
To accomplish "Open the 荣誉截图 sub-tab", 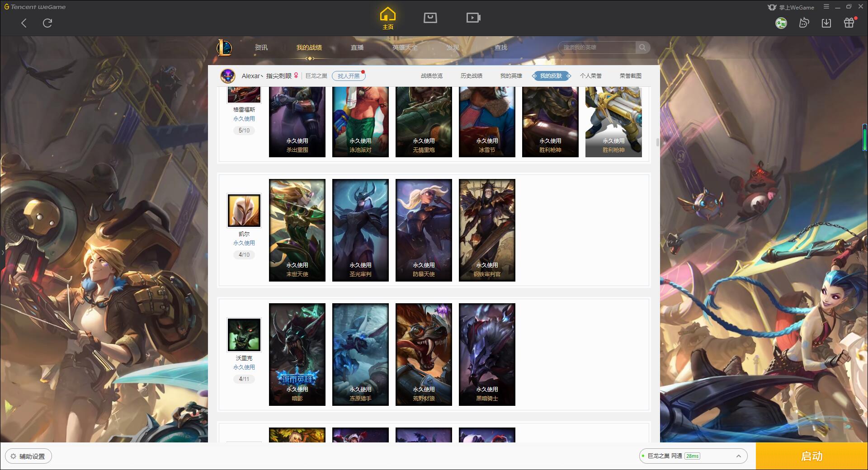I will click(x=631, y=76).
